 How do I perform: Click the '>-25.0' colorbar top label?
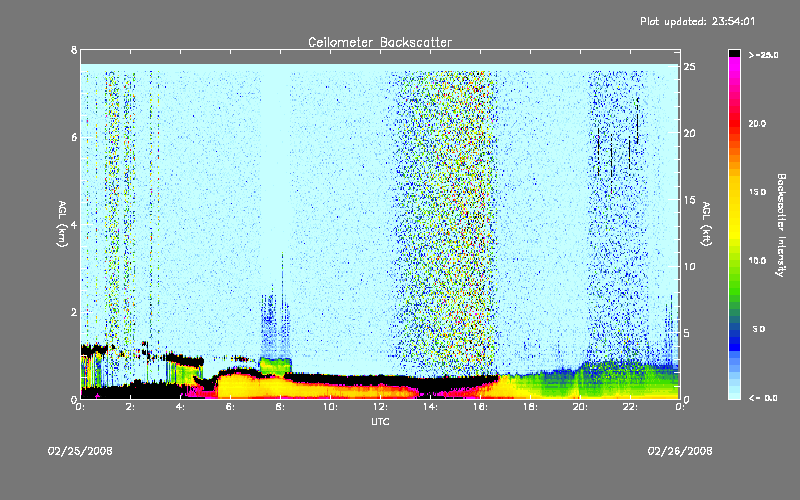tap(763, 55)
